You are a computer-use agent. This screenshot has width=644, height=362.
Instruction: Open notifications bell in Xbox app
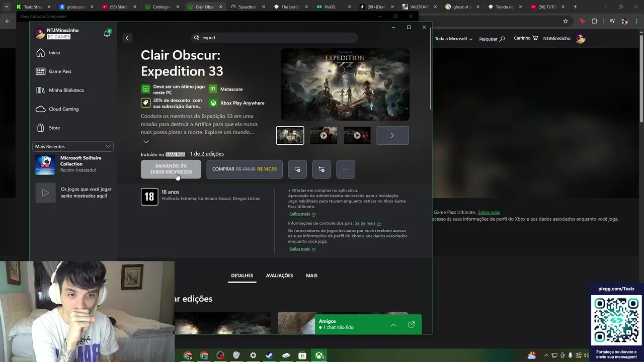point(107,34)
